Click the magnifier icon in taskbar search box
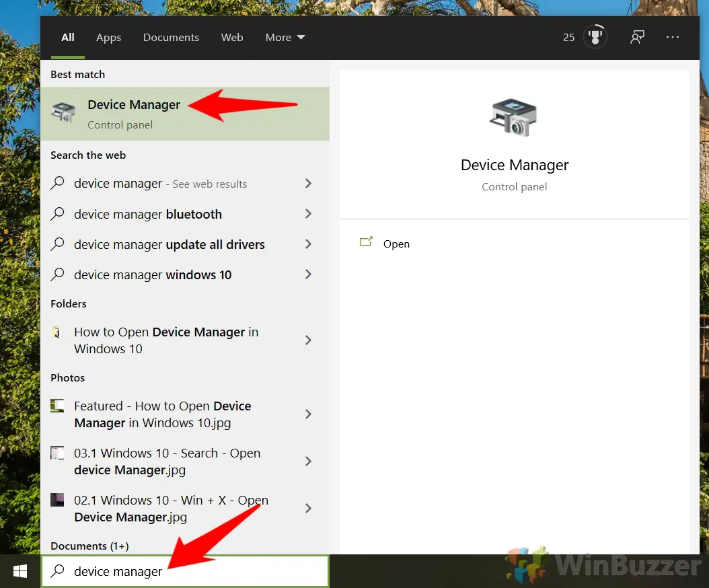This screenshot has width=709, height=588. point(57,571)
